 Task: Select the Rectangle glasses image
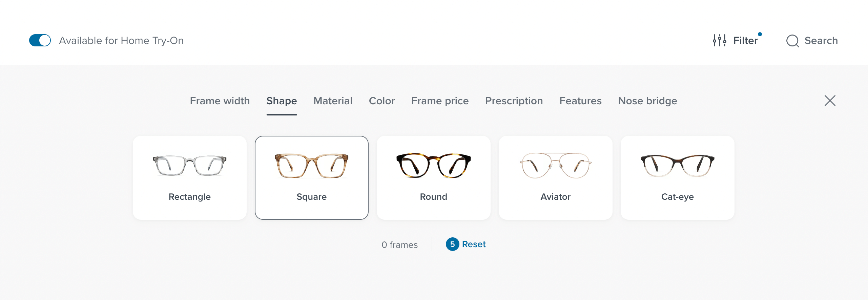click(189, 165)
